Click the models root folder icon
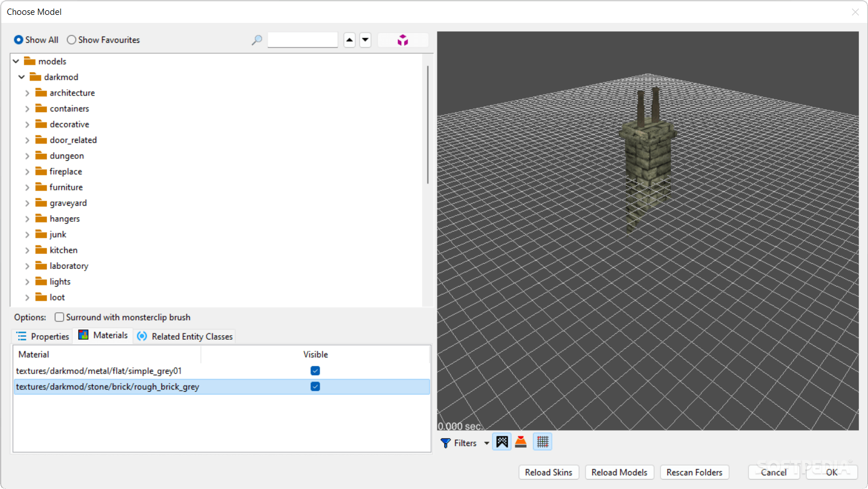Screen dimensions: 868x489 click(30, 61)
